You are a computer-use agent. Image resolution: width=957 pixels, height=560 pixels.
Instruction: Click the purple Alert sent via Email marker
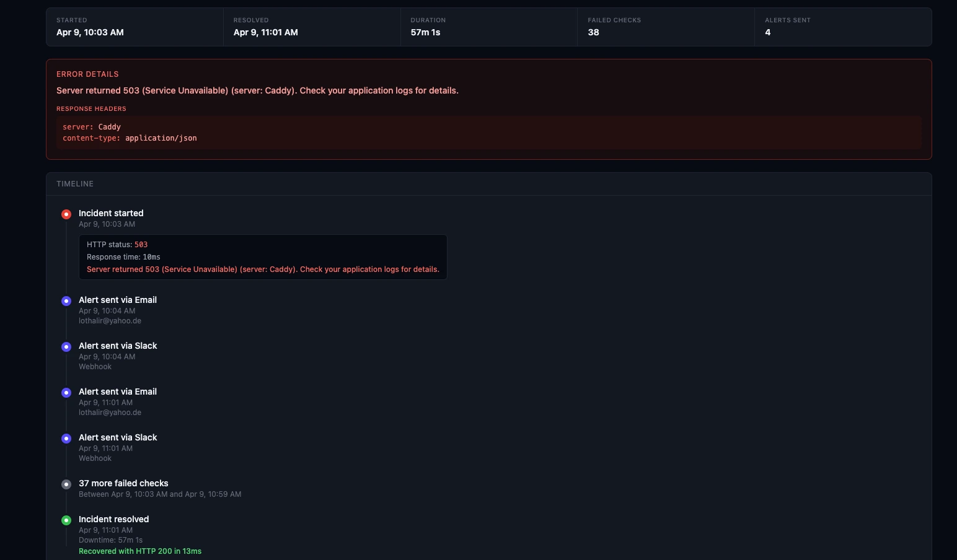click(66, 301)
